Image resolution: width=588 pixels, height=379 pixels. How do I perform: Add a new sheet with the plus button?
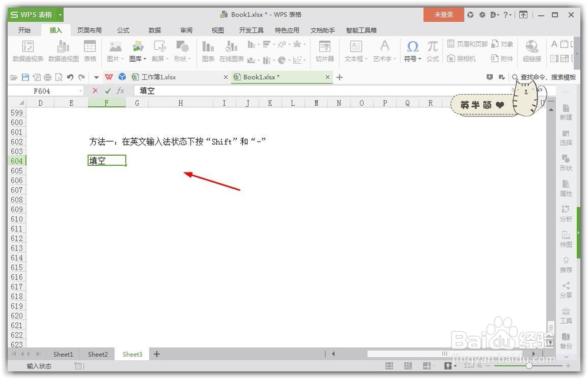156,354
